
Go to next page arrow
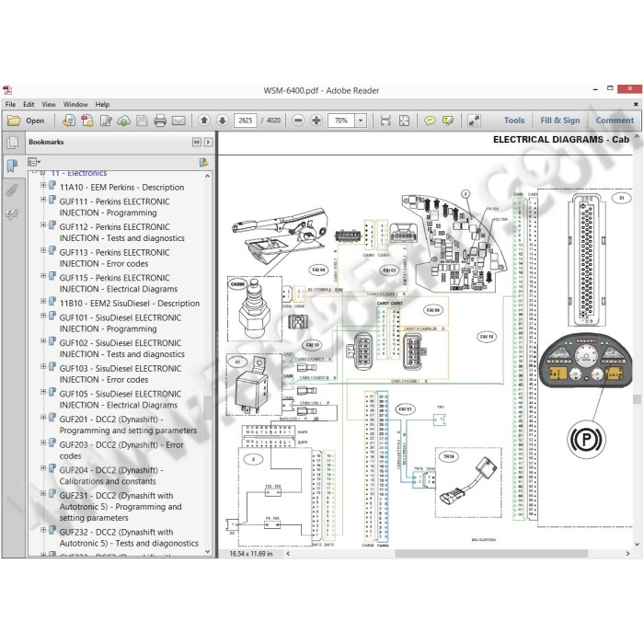(x=223, y=121)
